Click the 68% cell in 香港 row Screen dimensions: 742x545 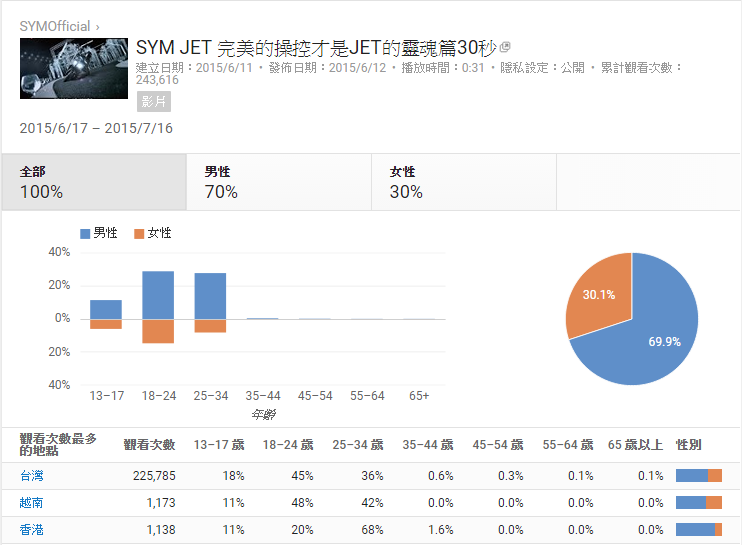click(372, 530)
